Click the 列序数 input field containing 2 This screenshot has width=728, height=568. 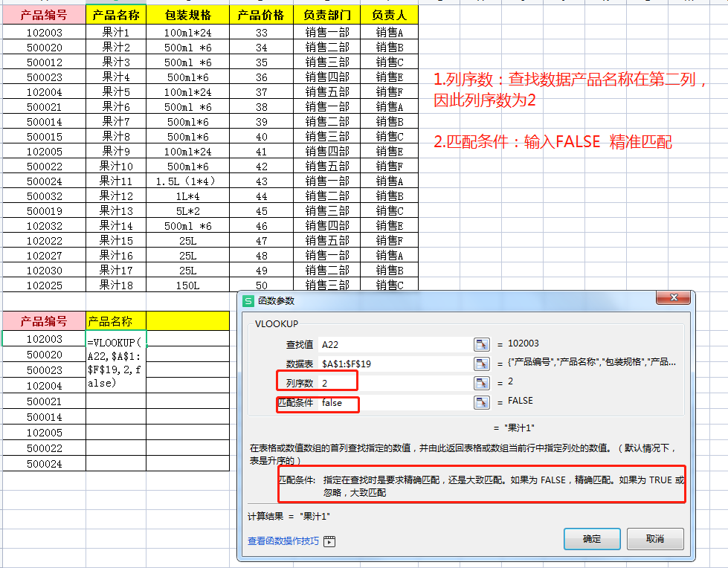pyautogui.click(x=396, y=383)
